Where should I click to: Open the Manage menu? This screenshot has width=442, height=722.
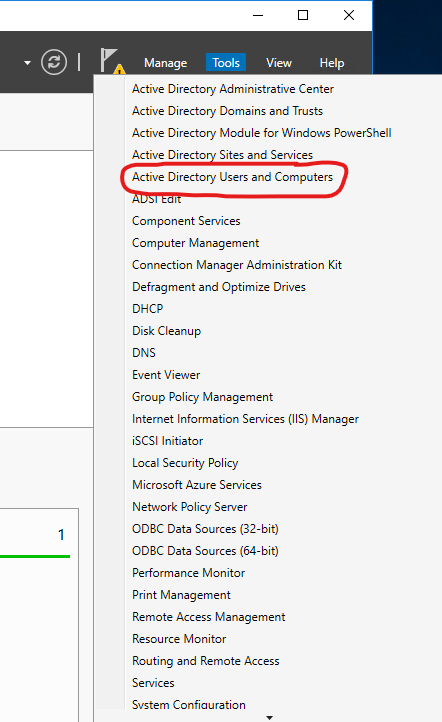[165, 63]
